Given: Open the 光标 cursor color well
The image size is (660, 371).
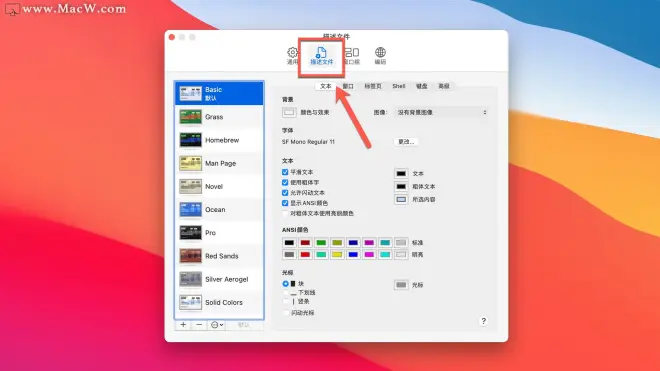Looking at the screenshot, I should (x=401, y=285).
